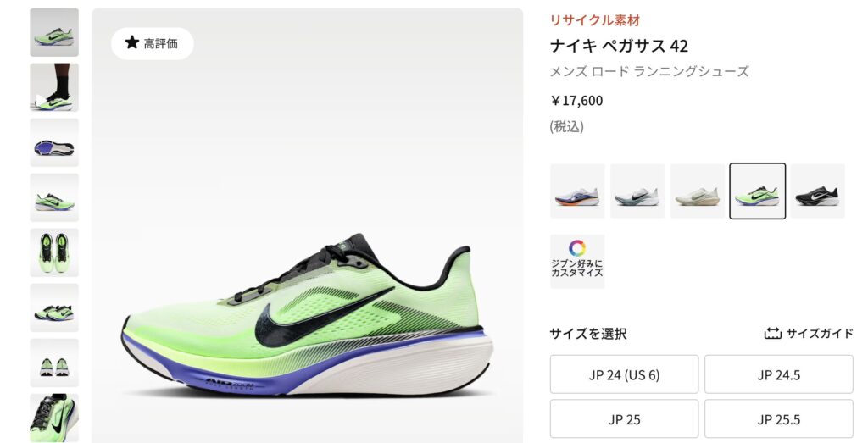This screenshot has width=868, height=443.
Task: Click the size guide ruler icon
Action: tap(772, 333)
